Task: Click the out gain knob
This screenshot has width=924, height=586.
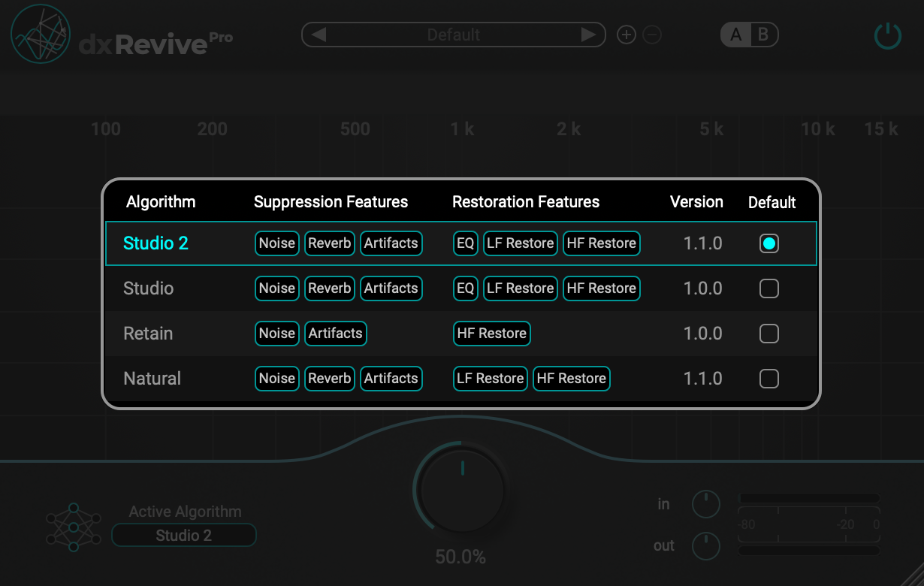Action: [x=705, y=546]
